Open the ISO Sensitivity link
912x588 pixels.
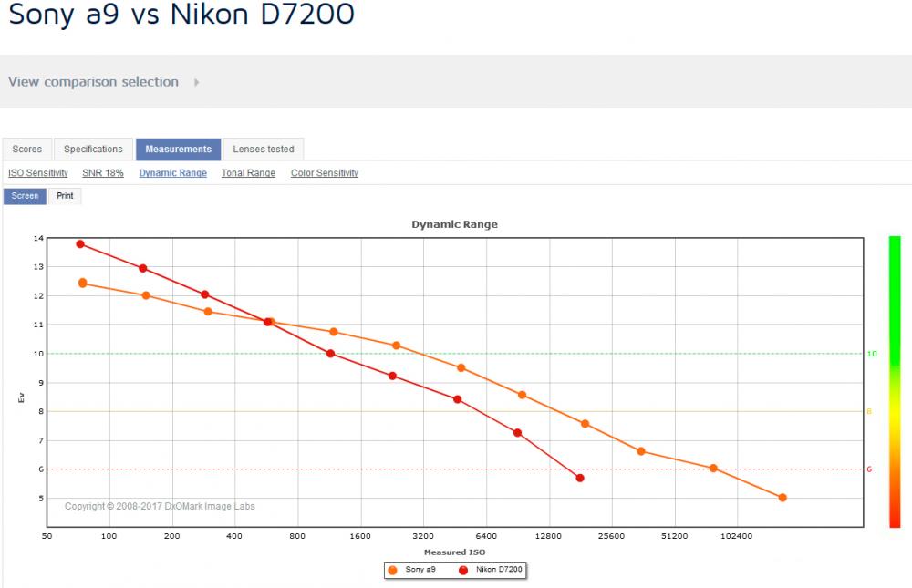pyautogui.click(x=37, y=172)
